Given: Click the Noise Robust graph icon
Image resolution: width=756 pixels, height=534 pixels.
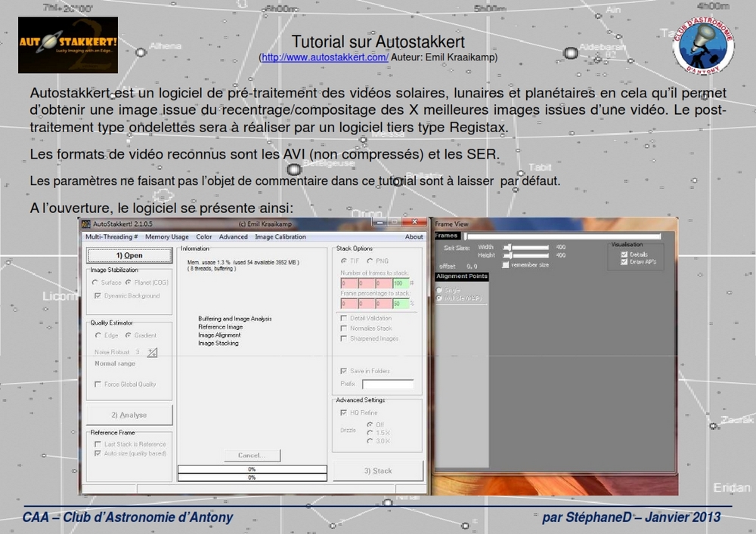Looking at the screenshot, I should click(x=153, y=353).
